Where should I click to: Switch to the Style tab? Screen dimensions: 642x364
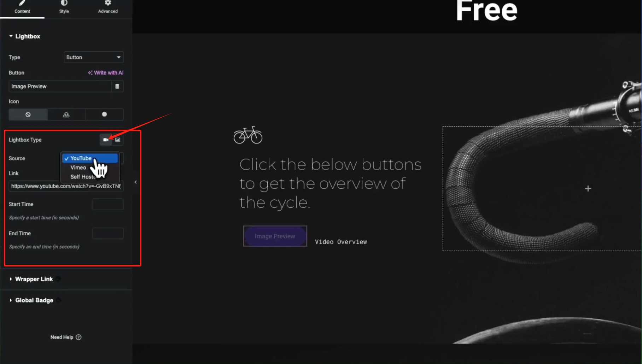coord(64,7)
